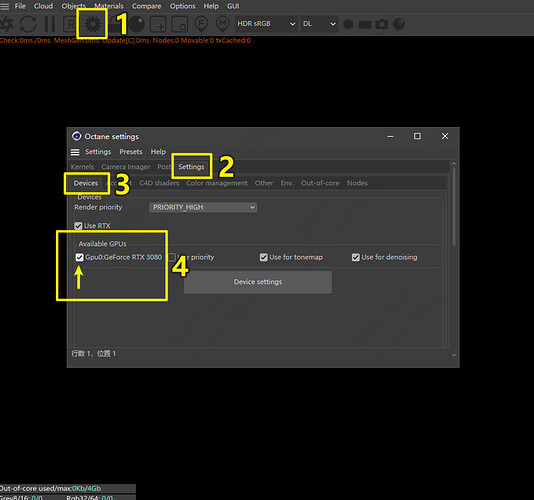Click the camera snapshot icon in toolbar
Viewport: 534px width, 500px height.
(x=382, y=24)
